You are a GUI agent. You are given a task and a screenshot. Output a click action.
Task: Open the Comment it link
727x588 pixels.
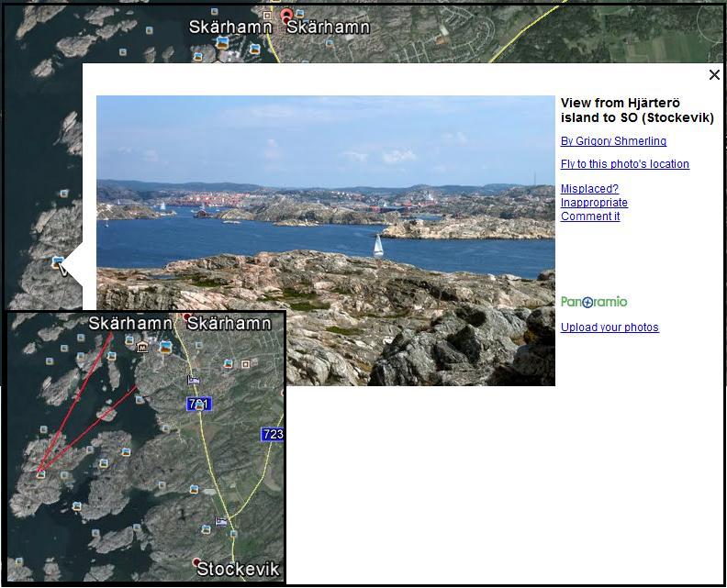point(590,216)
